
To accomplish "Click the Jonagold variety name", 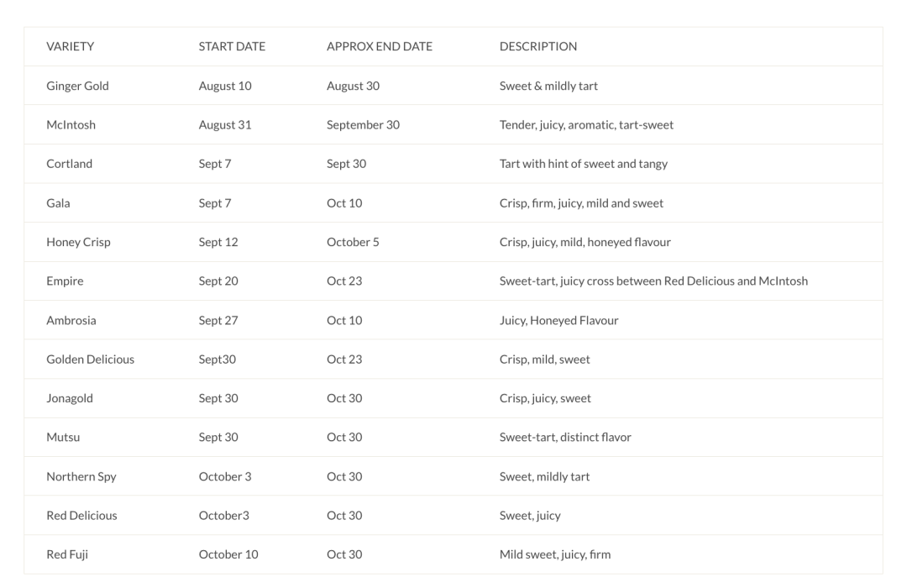I will [70, 398].
